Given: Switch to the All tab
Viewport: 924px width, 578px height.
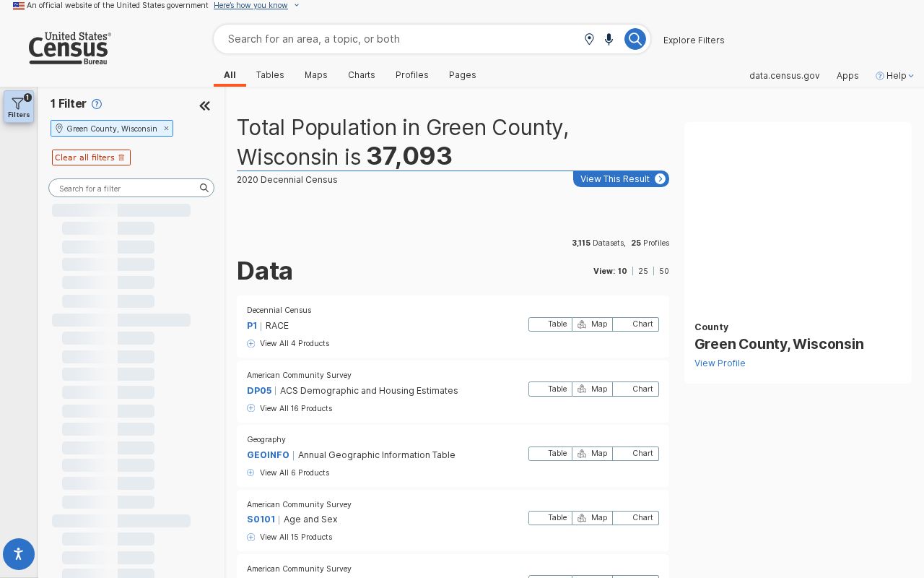Looking at the screenshot, I should click(x=230, y=75).
